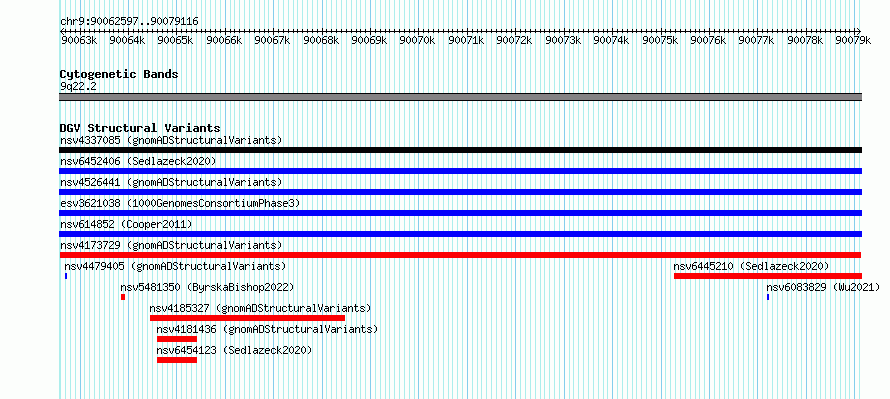Click the 90076k ruler tick label

[709, 40]
